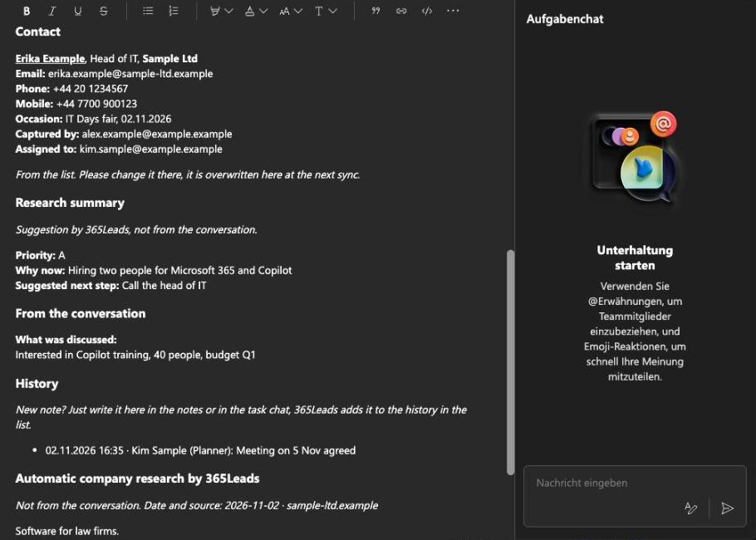Click the address kim.sample@example.example
This screenshot has height=540, width=756.
(151, 149)
